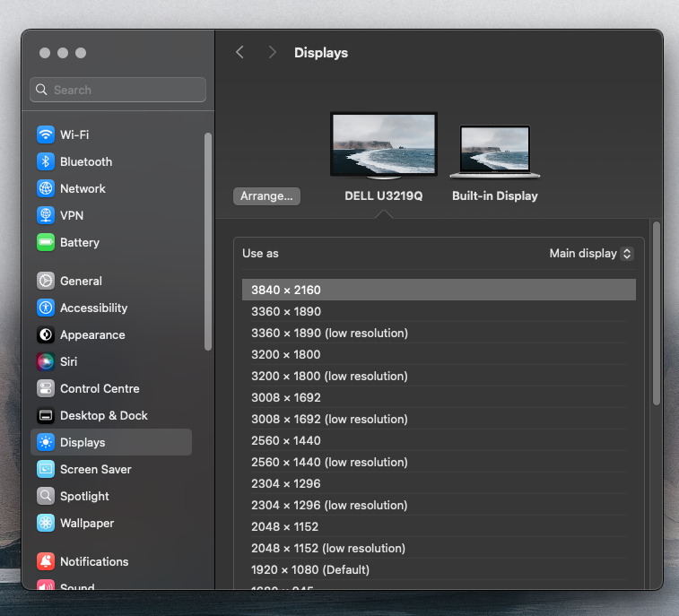Click the Arrange... button
Viewport: 679px width, 616px height.
pos(266,196)
